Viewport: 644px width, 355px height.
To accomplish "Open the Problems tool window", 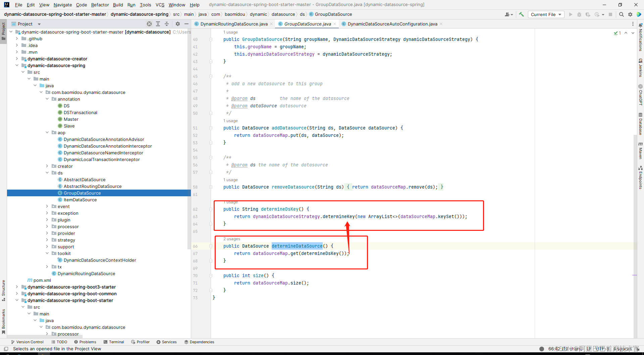I will 85,342.
